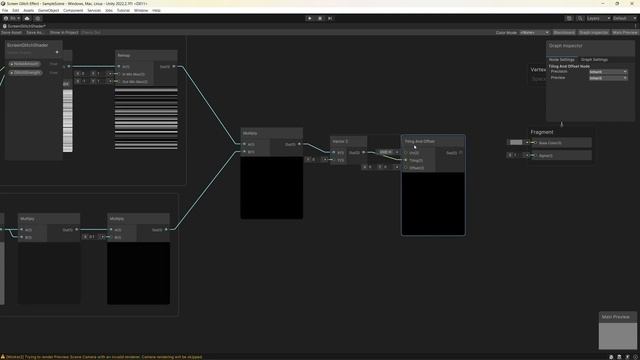The height and width of the screenshot is (360, 640).
Task: Toggle the Main Preview panel button
Action: point(624,33)
